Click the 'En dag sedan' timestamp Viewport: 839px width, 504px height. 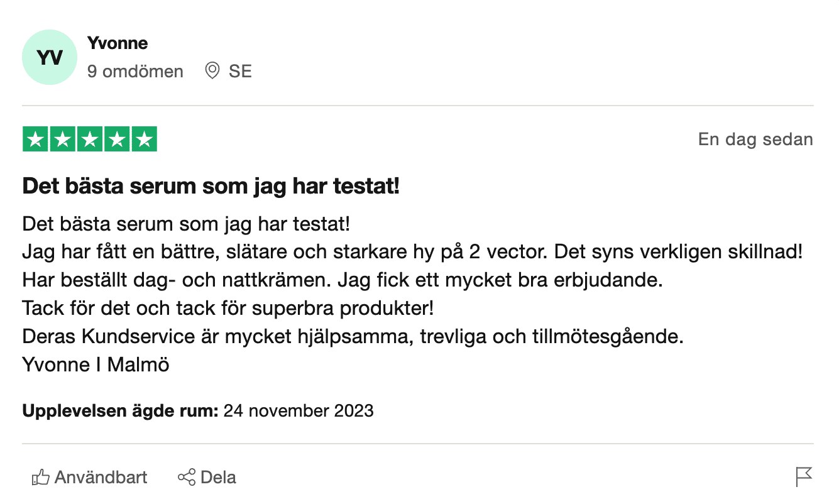tap(755, 140)
